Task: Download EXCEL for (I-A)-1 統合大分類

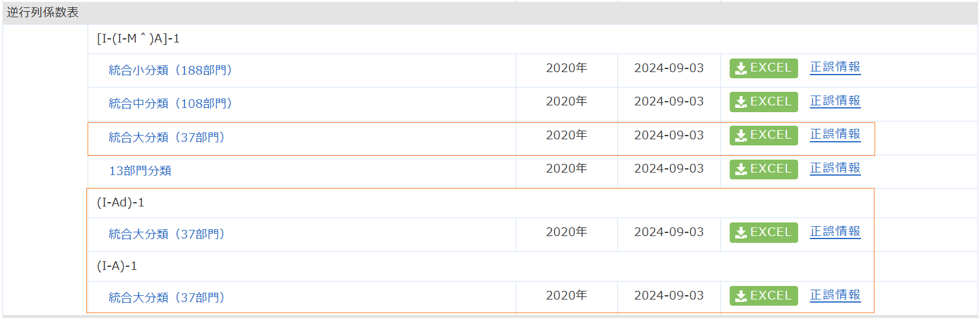Action: [x=764, y=296]
